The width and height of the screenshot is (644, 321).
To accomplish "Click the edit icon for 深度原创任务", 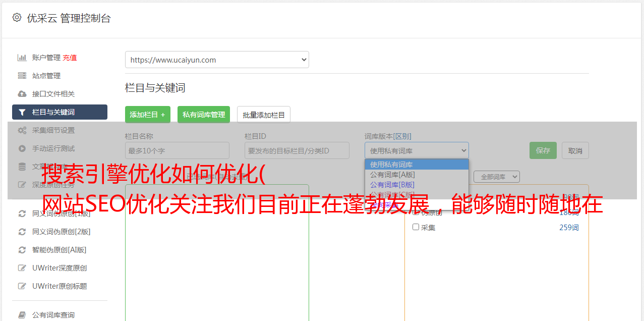I will 22,185.
